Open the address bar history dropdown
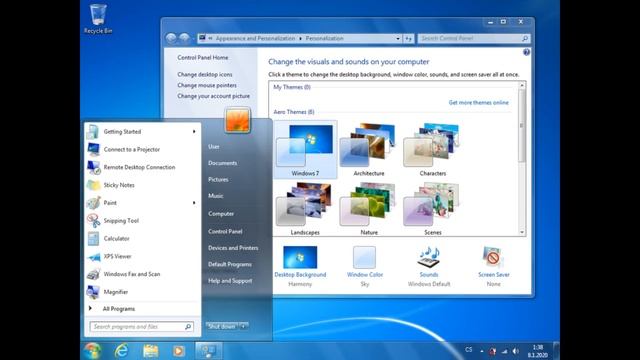Image resolution: width=640 pixels, height=360 pixels. (x=398, y=38)
